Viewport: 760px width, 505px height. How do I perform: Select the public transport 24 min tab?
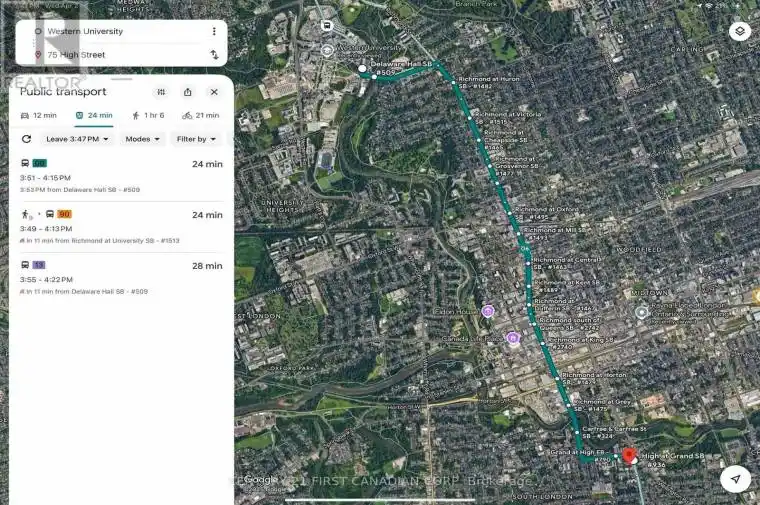tap(94, 115)
